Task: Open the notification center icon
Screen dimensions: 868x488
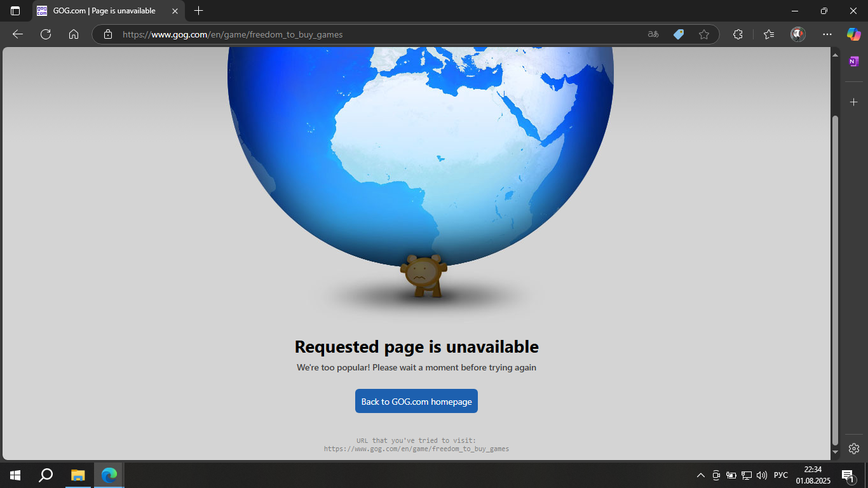Action: [x=848, y=475]
